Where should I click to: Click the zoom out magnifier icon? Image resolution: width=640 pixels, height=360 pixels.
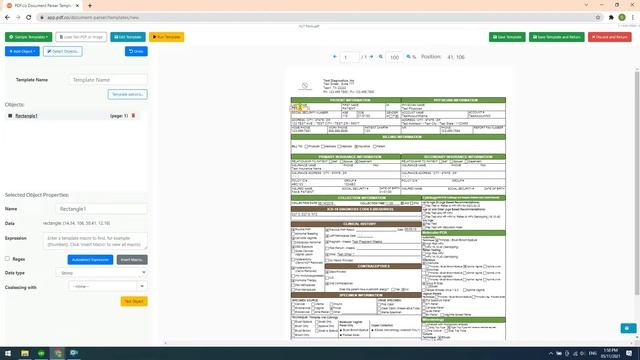[381, 57]
